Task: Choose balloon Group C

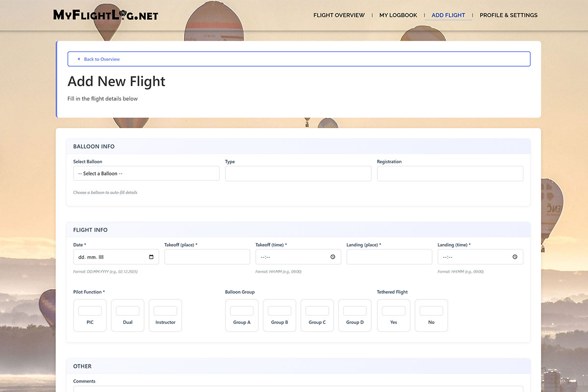Action: point(317,315)
